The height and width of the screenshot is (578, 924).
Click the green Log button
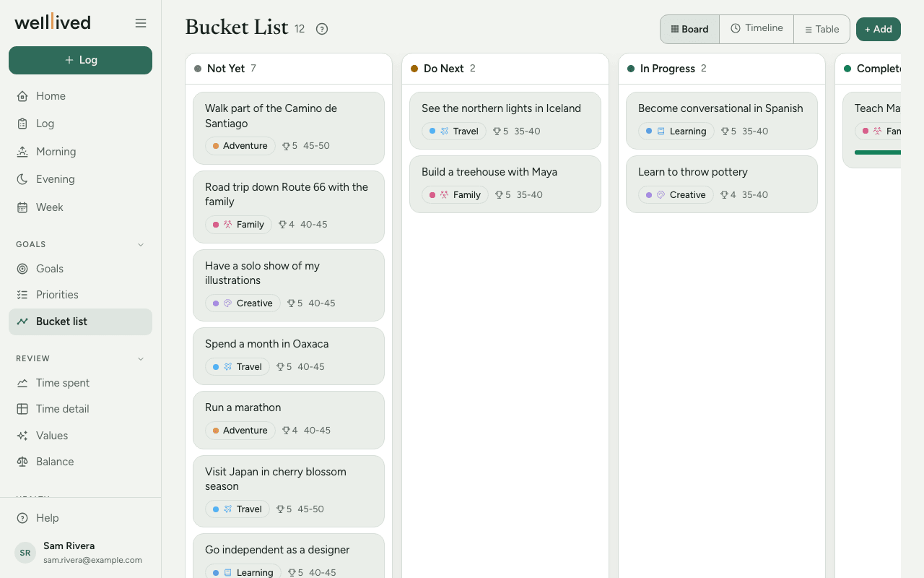coord(80,60)
